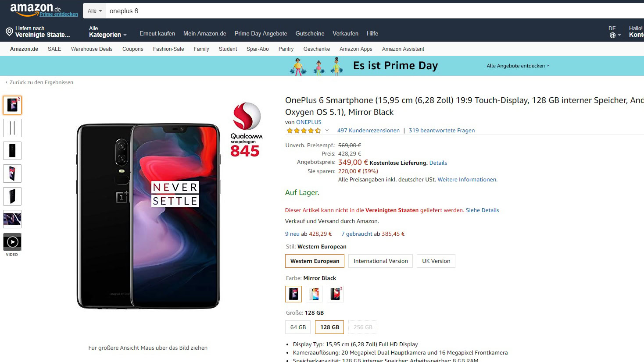Select the International Version style option

(x=381, y=261)
